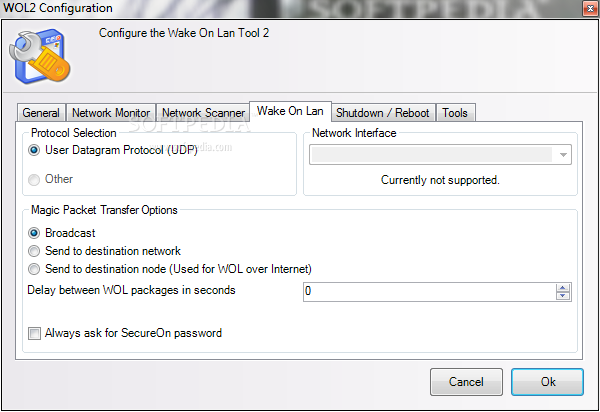600x412 pixels.
Task: Click the wrench configuration icon in header
Action: click(x=40, y=57)
